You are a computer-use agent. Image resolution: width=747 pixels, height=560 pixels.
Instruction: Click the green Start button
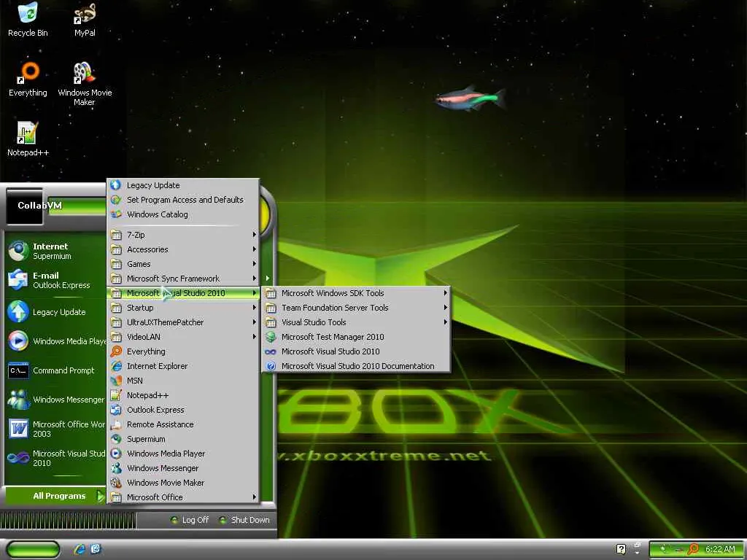coord(33,550)
